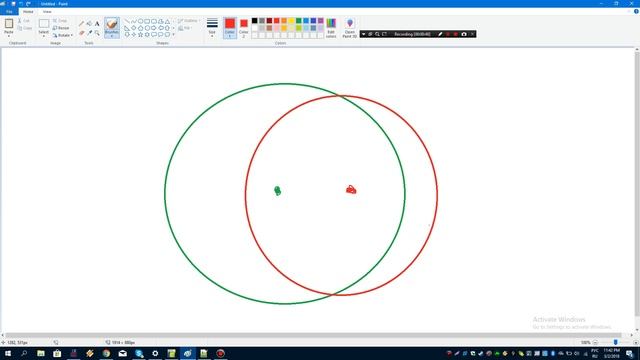Click the Brushes tool icon
The image size is (640, 360).
click(x=112, y=24)
